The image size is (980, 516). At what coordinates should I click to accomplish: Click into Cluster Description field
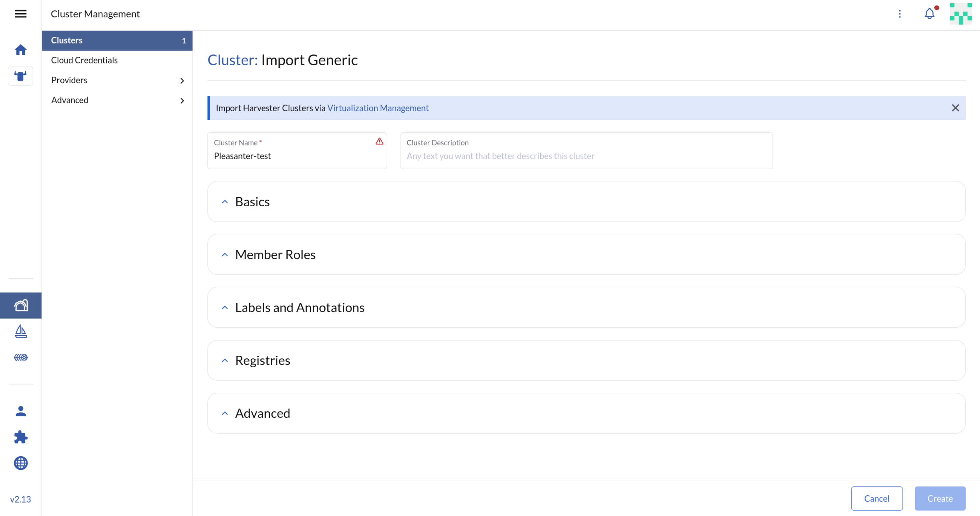coord(586,156)
